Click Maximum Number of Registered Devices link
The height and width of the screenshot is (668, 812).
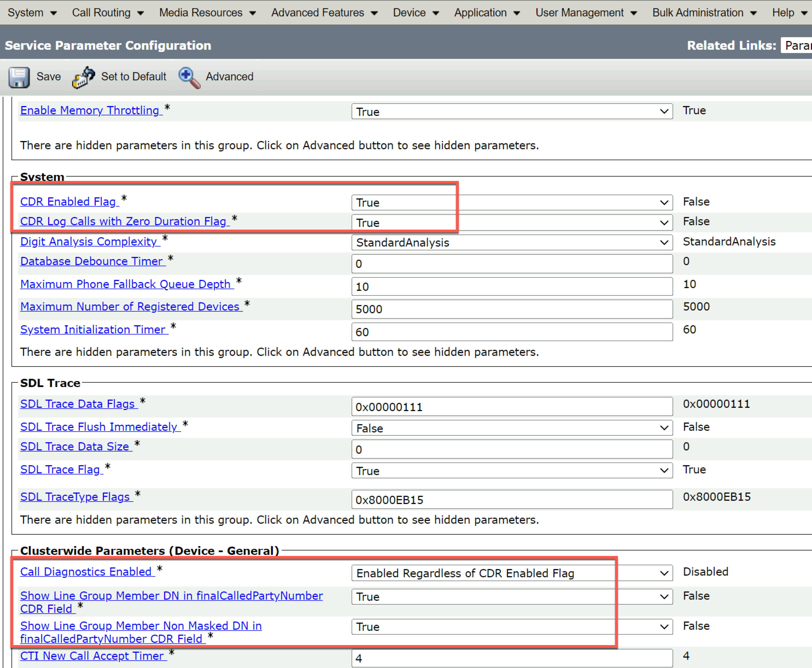131,307
